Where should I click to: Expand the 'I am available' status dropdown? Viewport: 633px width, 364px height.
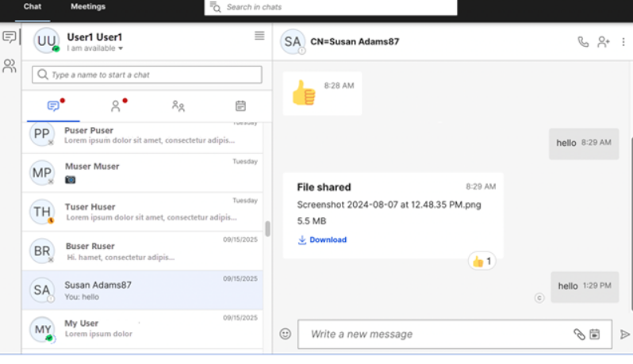[95, 48]
